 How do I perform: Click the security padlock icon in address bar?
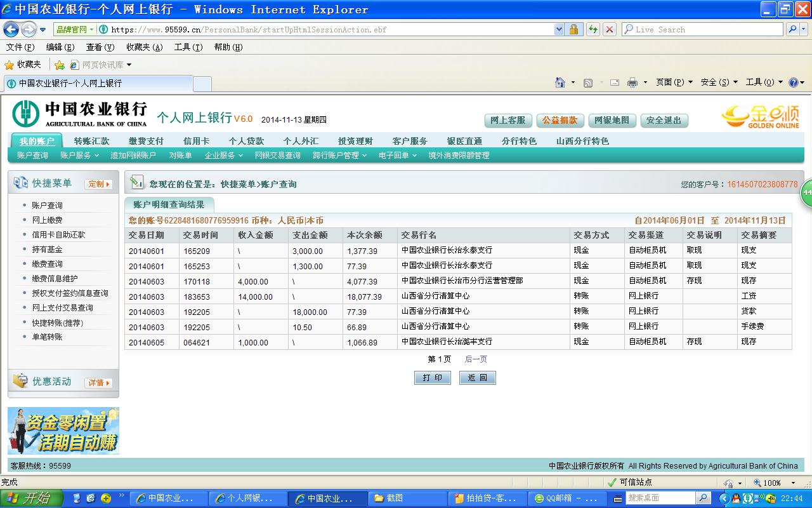point(573,29)
